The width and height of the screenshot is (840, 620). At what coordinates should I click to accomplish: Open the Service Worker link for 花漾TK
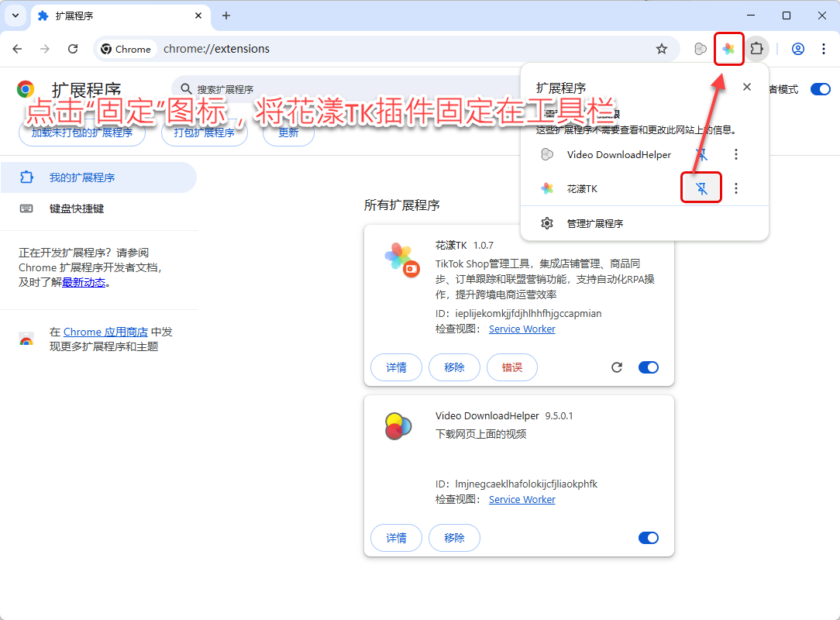pos(522,329)
